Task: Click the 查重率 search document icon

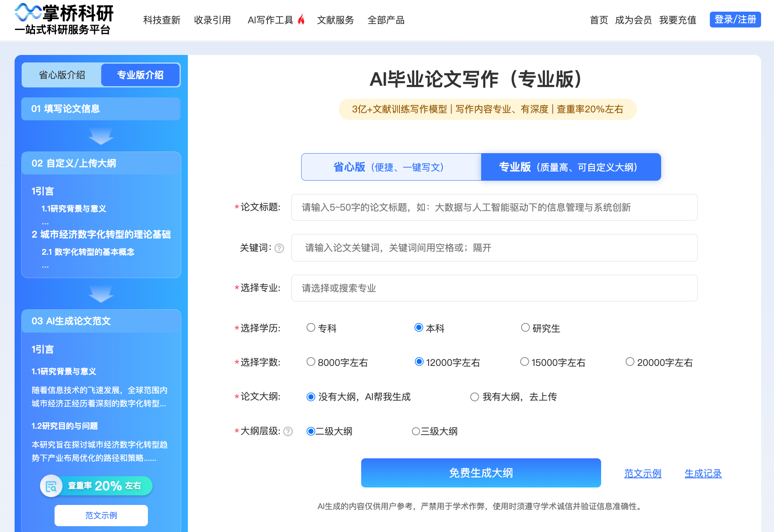Action: coord(51,486)
